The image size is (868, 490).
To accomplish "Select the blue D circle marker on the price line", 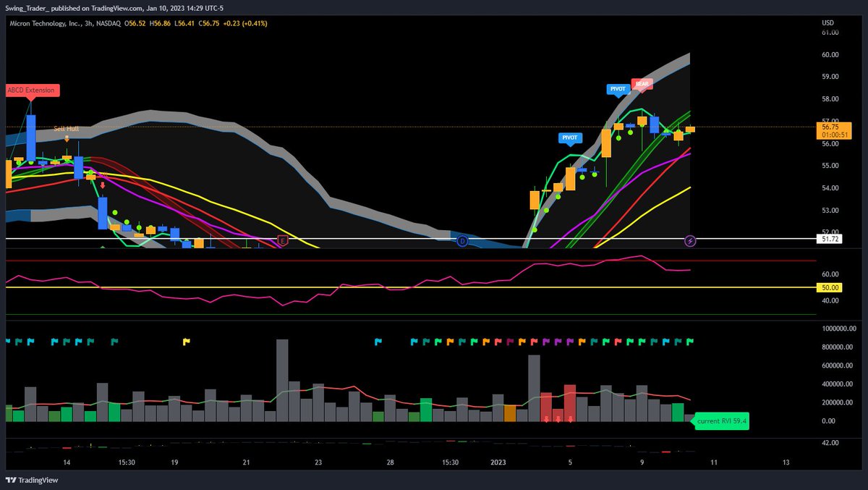I will click(462, 240).
